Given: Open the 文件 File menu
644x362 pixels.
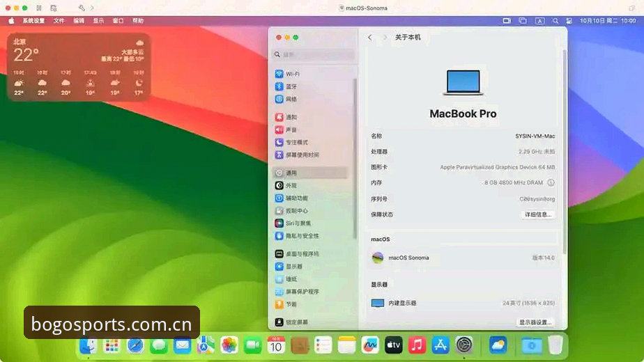Looking at the screenshot, I should (x=59, y=20).
